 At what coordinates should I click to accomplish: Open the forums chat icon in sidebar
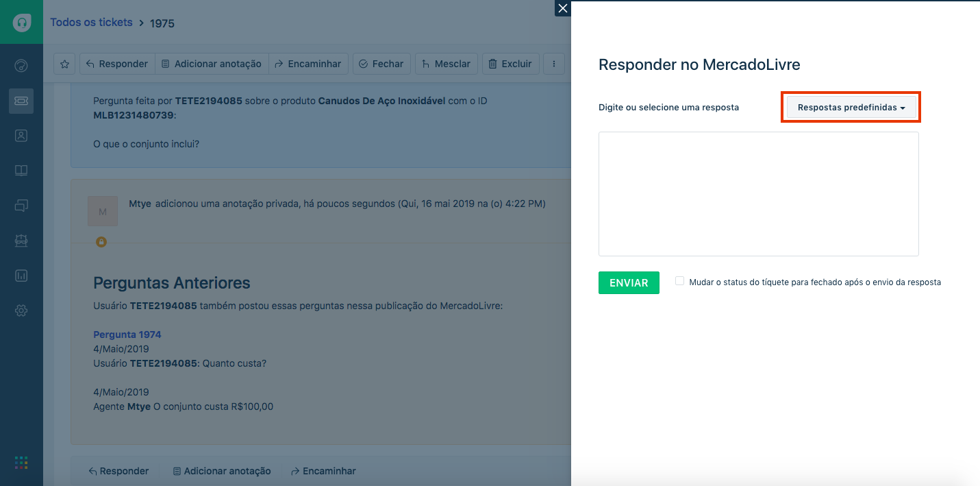21,205
